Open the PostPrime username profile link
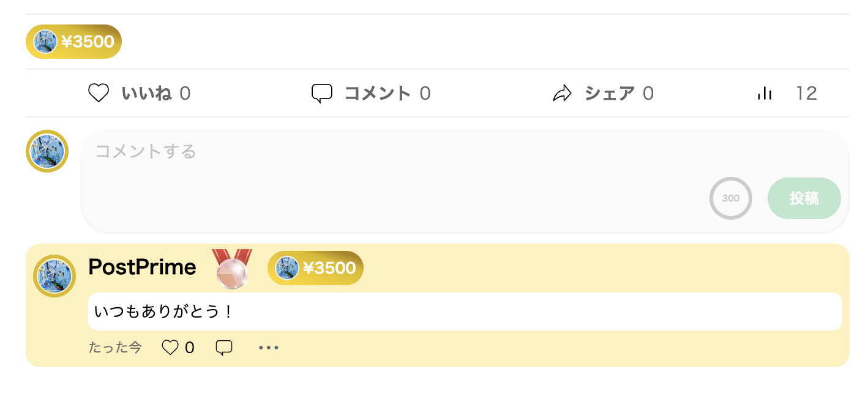 point(142,267)
